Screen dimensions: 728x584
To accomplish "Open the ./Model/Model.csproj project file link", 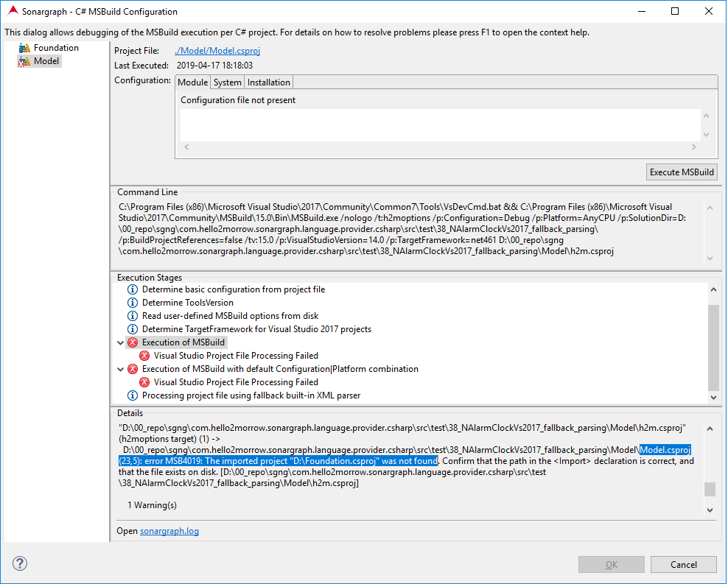I will (x=217, y=50).
